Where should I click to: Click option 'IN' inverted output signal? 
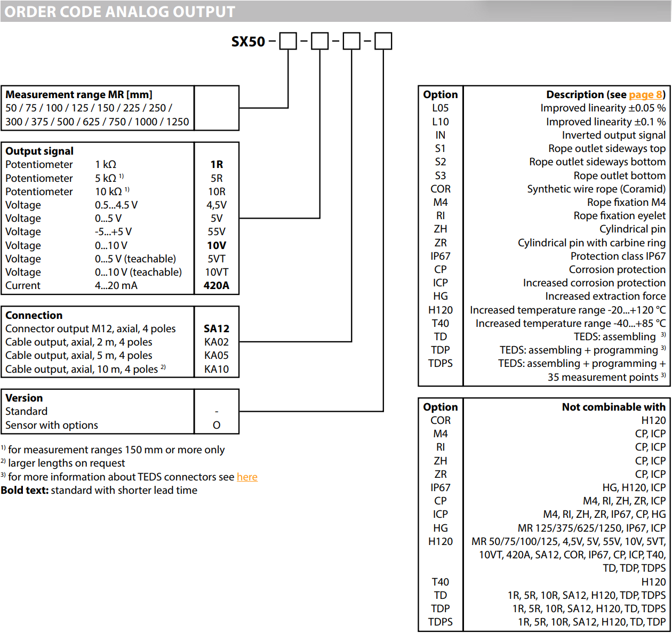pyautogui.click(x=441, y=135)
